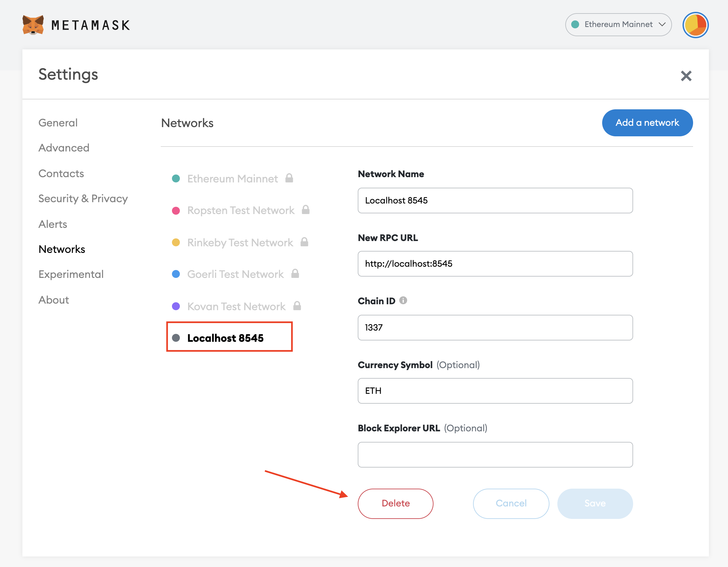Click the Add a network button
Viewport: 728px width, 567px height.
pyautogui.click(x=647, y=122)
